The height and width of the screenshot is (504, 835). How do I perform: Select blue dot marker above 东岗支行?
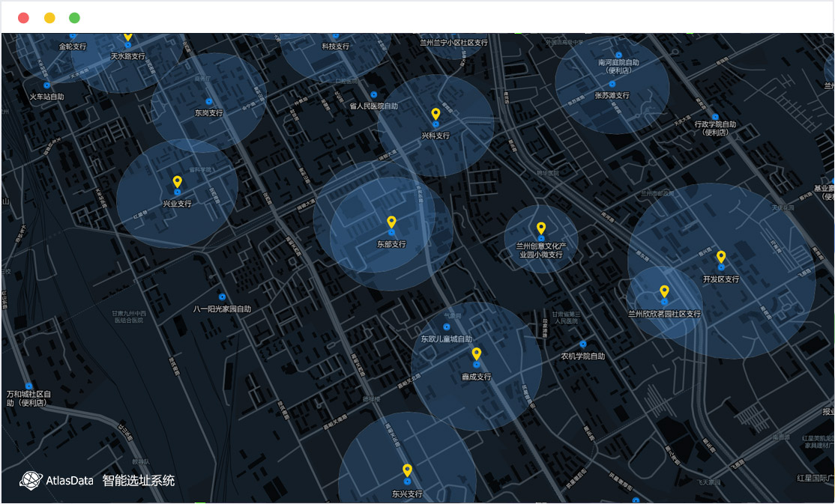click(x=208, y=101)
